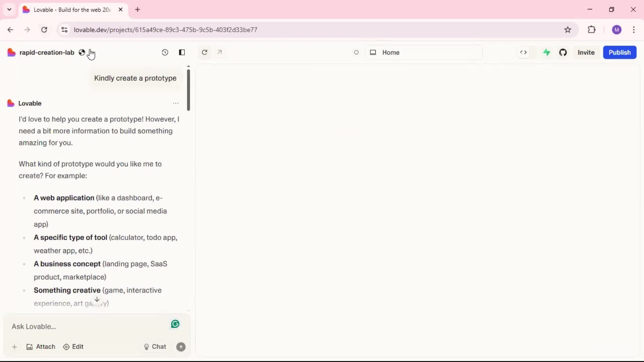Reload the browser page
644x362 pixels.
tap(44, 30)
